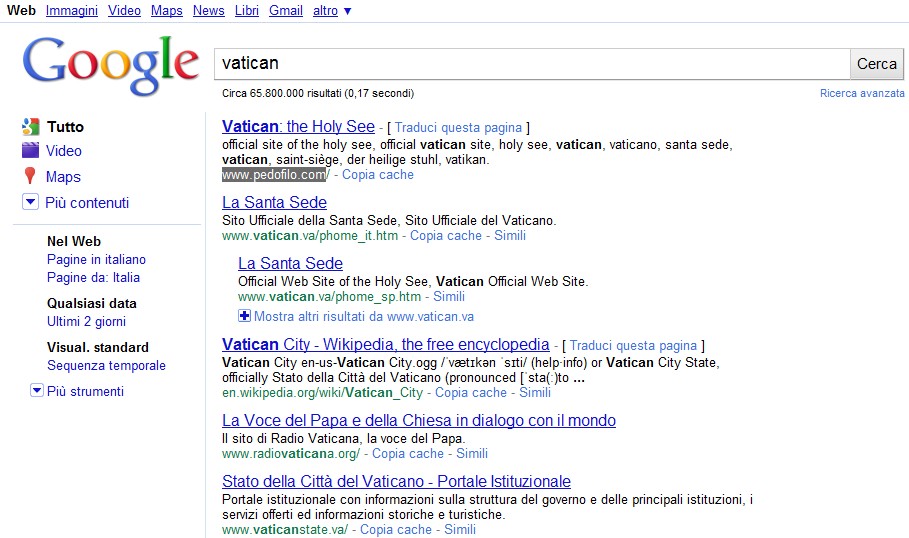Screen dimensions: 909x538
Task: Switch to Sequenza temporale view
Action: (106, 365)
